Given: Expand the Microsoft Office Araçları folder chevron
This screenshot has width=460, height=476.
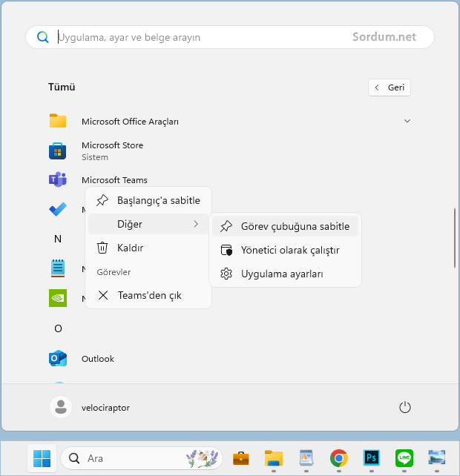Looking at the screenshot, I should coord(407,121).
